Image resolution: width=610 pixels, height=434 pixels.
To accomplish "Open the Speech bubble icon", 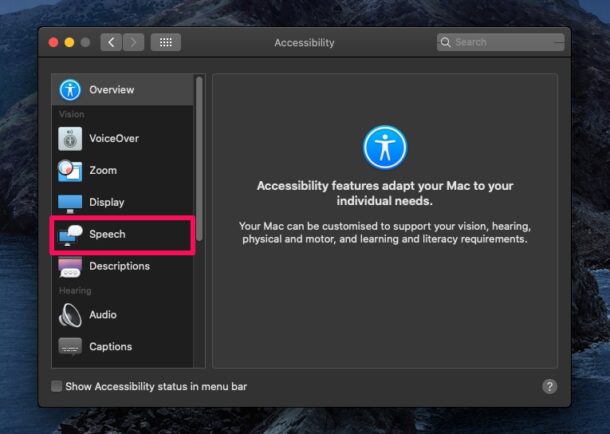I will tap(70, 235).
